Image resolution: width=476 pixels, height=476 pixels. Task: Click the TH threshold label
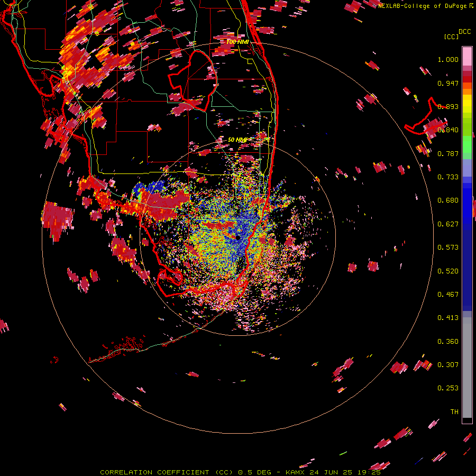pyautogui.click(x=454, y=412)
